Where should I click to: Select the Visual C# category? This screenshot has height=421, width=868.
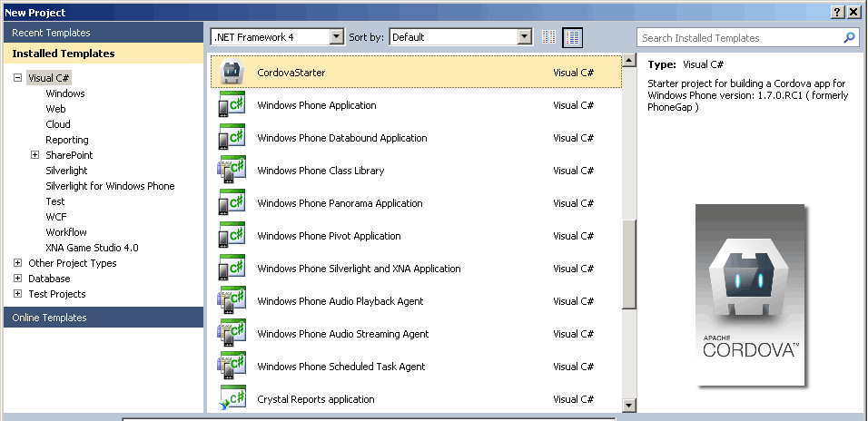49,78
